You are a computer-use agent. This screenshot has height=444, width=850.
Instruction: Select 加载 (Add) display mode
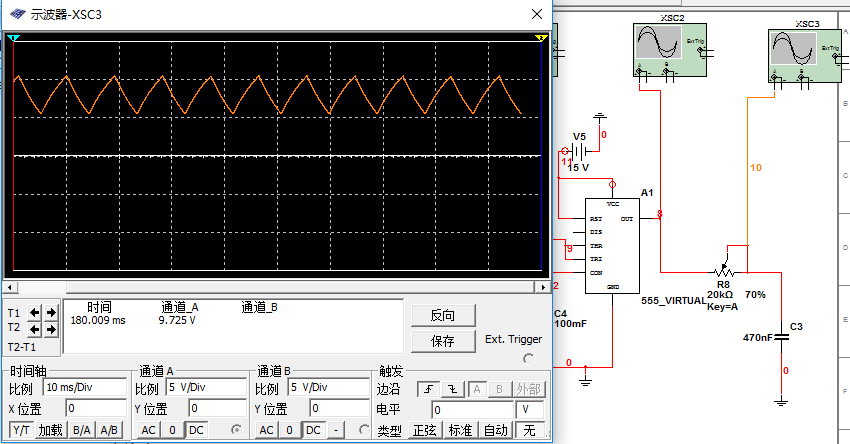(51, 430)
